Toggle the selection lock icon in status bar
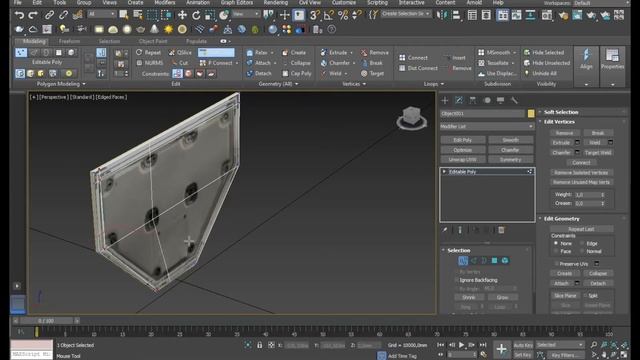This screenshot has width=640, height=360. (x=260, y=345)
